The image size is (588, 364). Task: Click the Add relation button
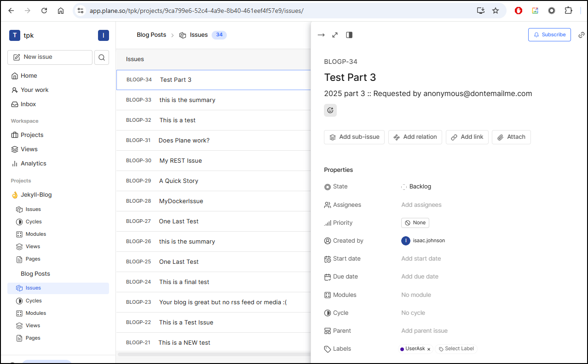click(415, 137)
